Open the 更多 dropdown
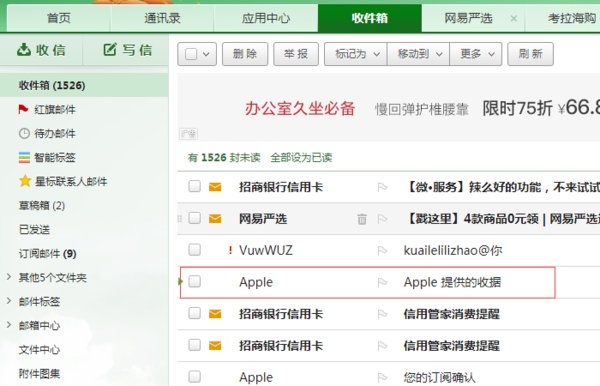 [476, 54]
